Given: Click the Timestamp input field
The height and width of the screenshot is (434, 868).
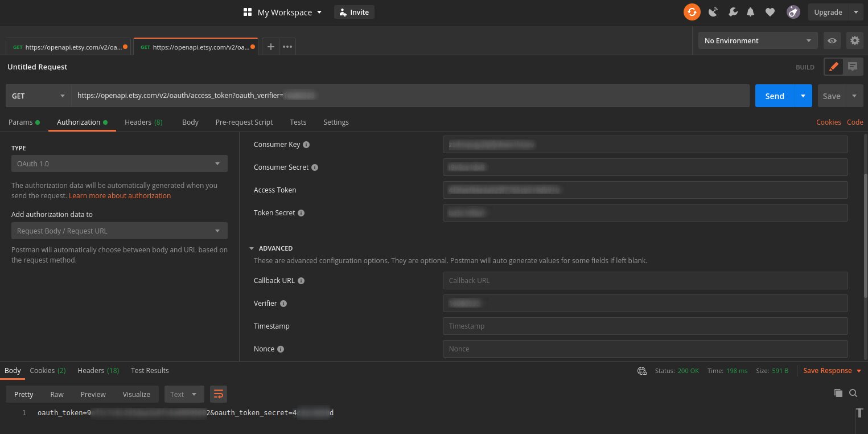Looking at the screenshot, I should 645,326.
